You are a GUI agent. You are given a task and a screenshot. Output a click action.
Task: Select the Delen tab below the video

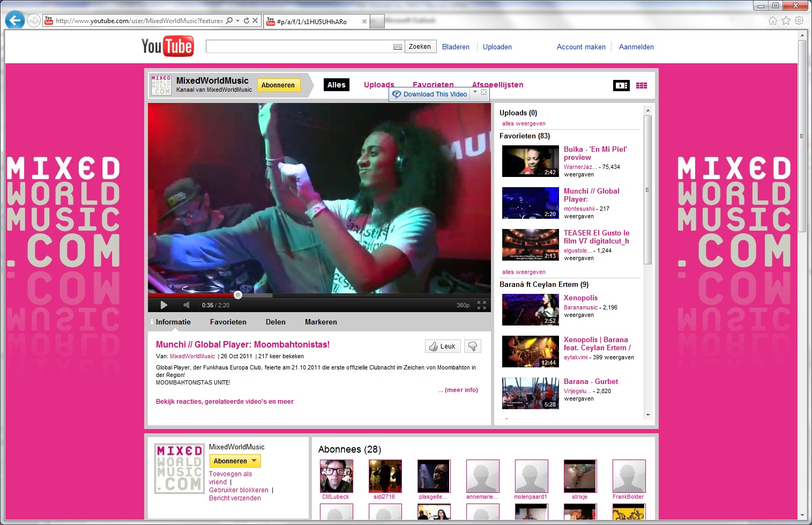[275, 322]
